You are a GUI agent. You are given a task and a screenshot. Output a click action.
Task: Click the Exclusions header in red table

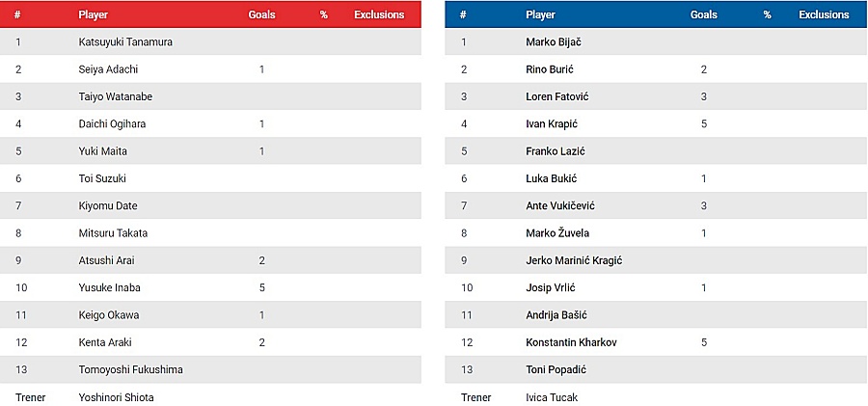[379, 15]
